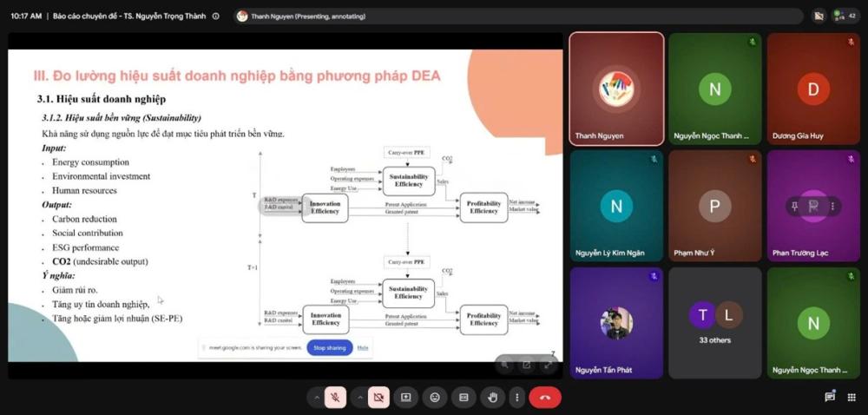The width and height of the screenshot is (868, 415).
Task: Show the 42 participants list
Action: pos(846,16)
